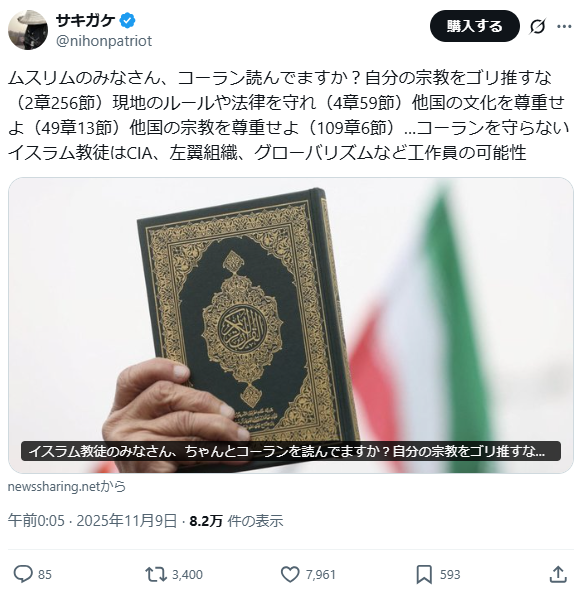Click the share upload icon
This screenshot has height=591, width=583.
click(558, 574)
